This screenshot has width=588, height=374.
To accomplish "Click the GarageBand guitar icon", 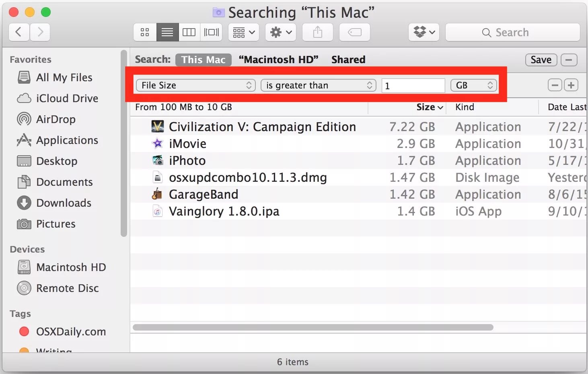I will click(157, 194).
